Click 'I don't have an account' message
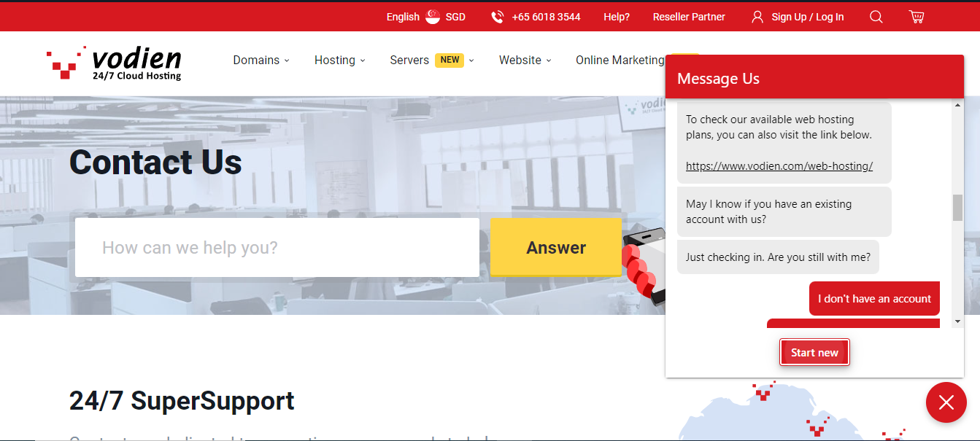 [x=874, y=299]
